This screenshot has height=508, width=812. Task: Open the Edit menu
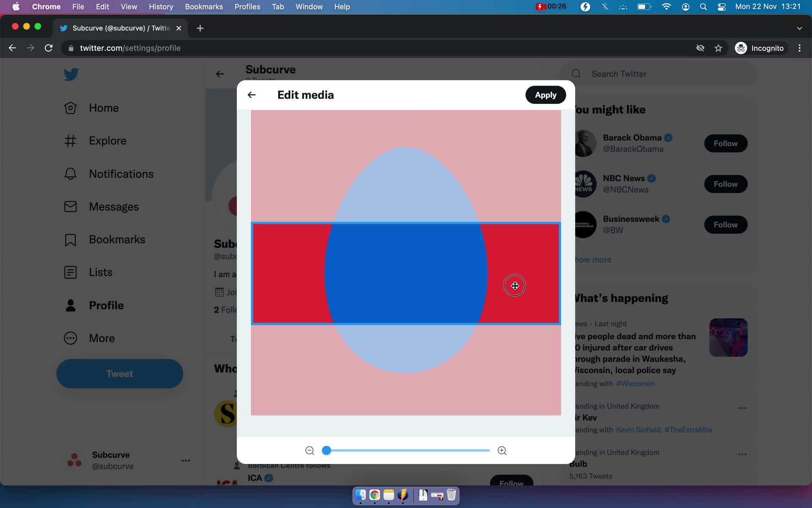(x=102, y=7)
